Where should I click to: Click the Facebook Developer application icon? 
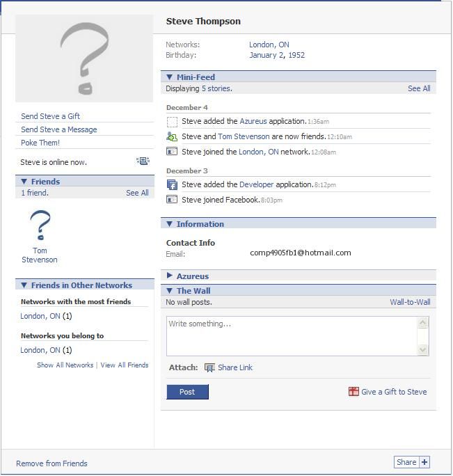click(x=172, y=184)
